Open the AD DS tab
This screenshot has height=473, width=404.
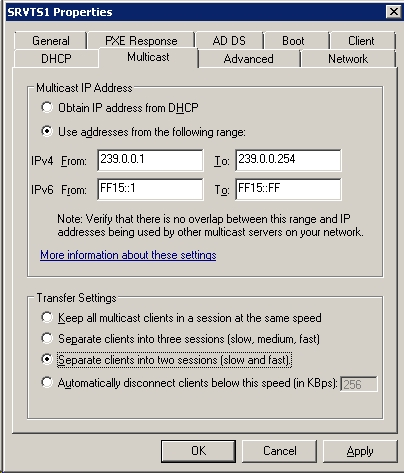[x=229, y=41]
